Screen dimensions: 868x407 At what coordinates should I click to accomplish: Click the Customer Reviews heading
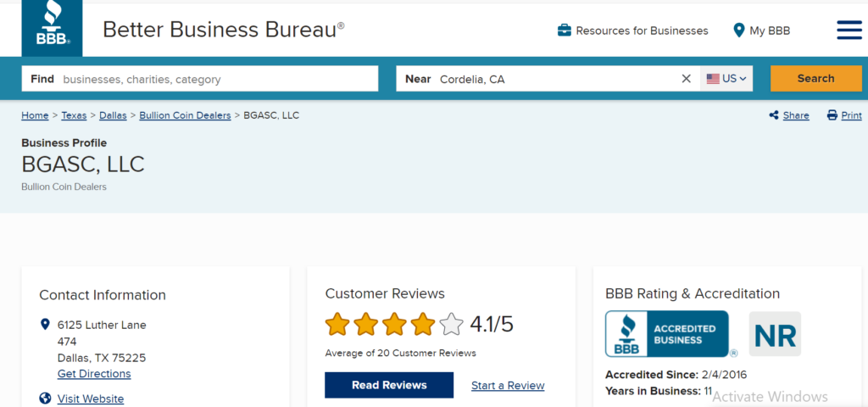[385, 293]
